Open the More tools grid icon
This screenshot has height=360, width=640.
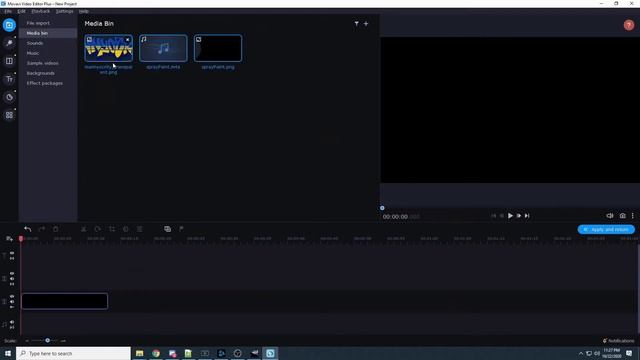tap(9, 115)
